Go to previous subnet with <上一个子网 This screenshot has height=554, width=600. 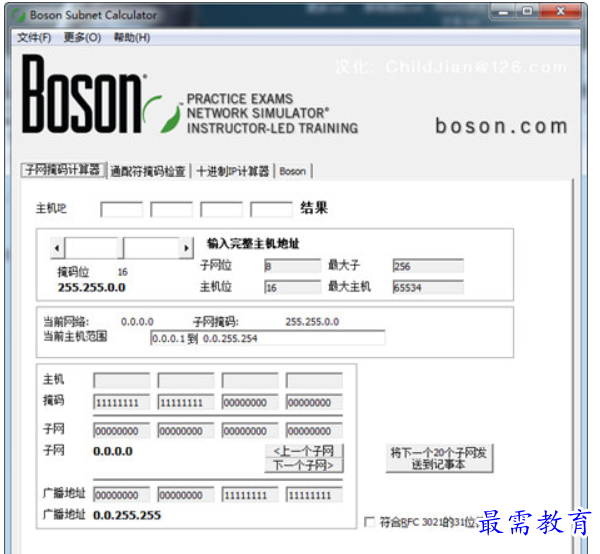point(304,451)
